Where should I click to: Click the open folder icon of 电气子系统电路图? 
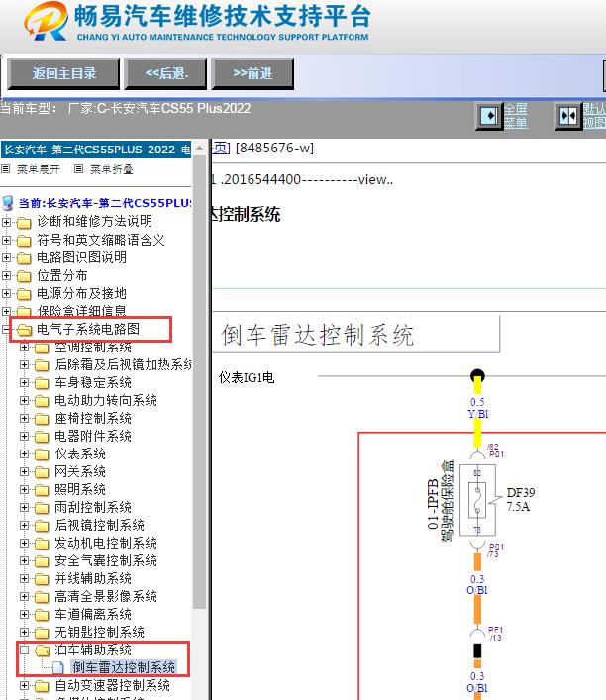24,330
